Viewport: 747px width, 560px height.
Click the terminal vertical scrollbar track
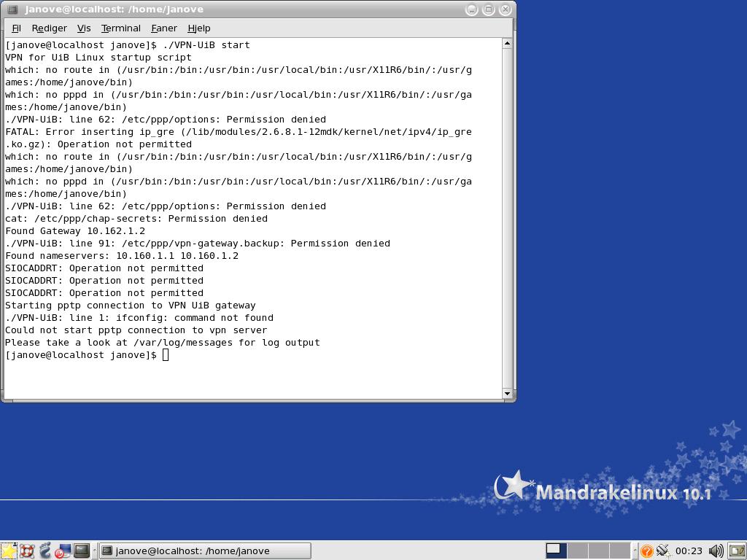point(507,219)
